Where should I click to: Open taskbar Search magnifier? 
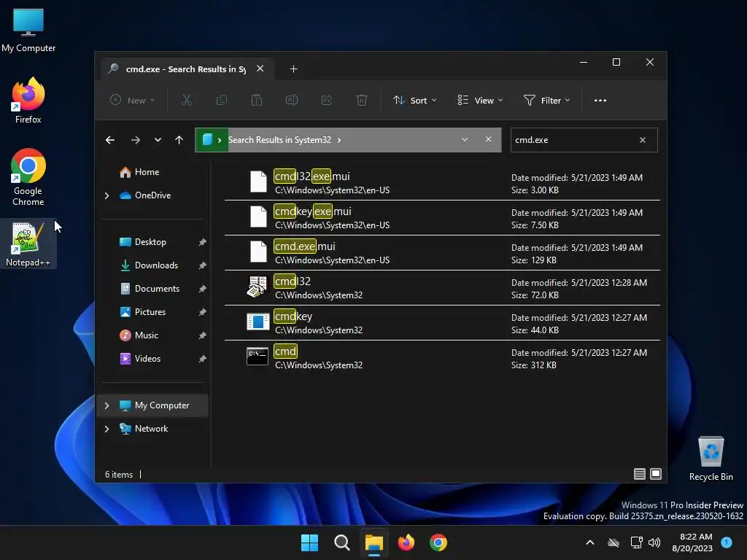pos(341,542)
